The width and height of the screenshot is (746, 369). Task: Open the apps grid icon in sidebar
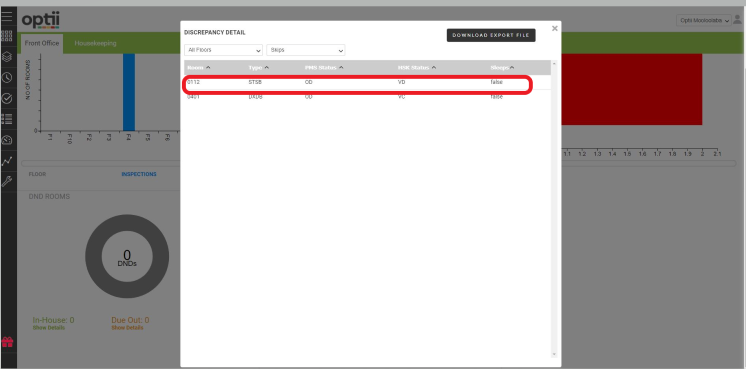click(7, 36)
